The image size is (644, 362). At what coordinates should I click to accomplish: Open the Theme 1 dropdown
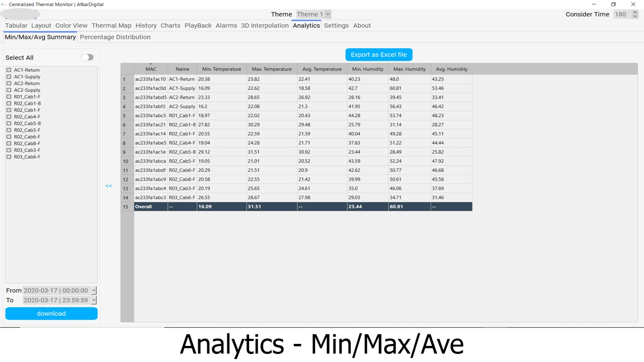313,14
